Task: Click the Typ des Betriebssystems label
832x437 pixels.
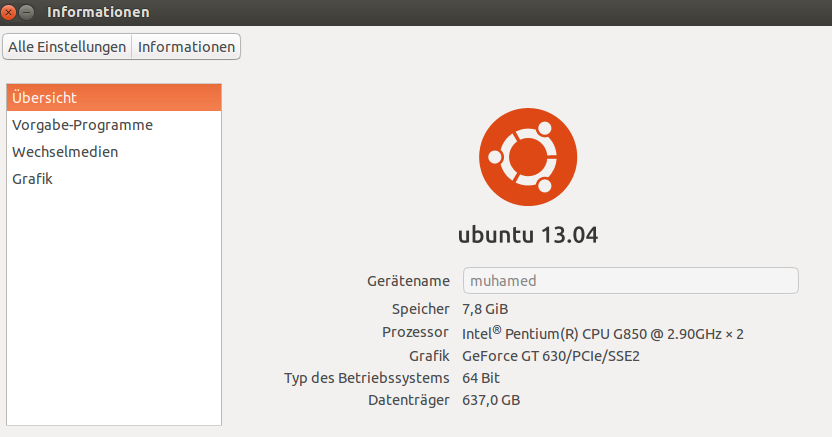Action: tap(367, 378)
